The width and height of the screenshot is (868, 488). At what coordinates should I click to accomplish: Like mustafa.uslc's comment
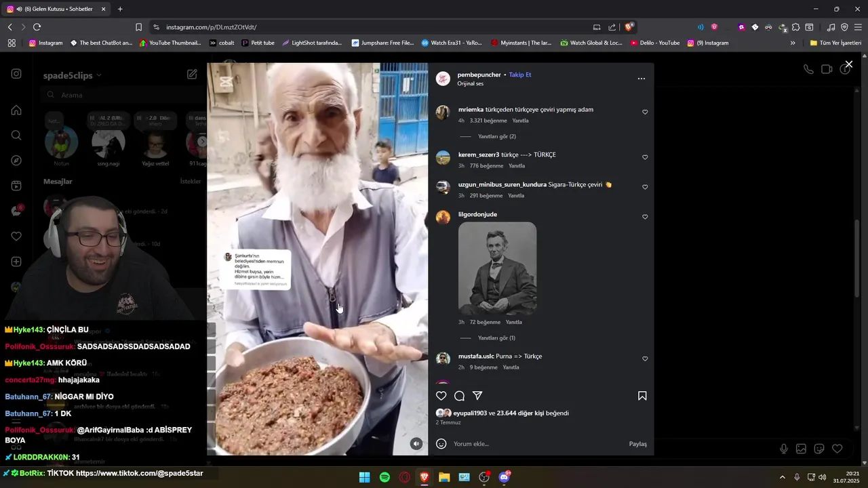pos(645,359)
